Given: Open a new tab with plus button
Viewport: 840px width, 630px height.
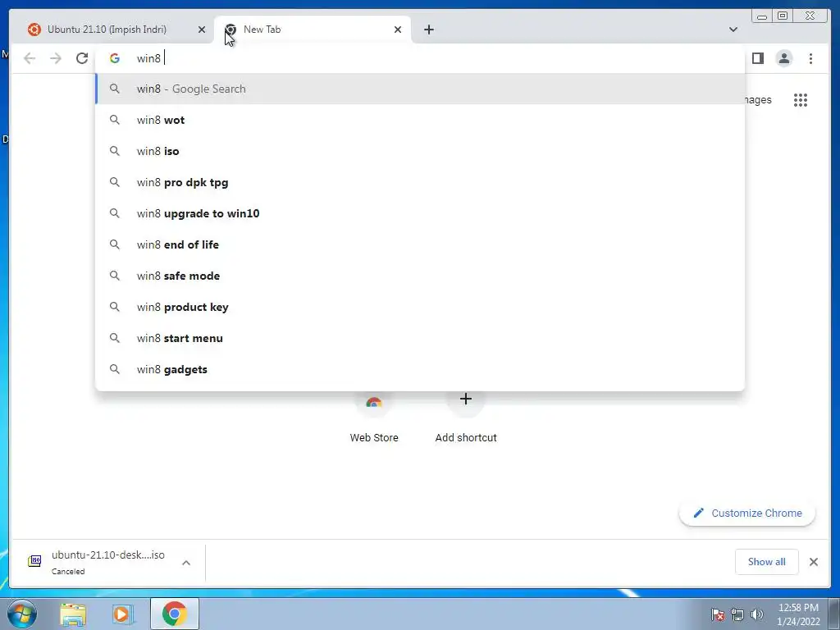Looking at the screenshot, I should (428, 30).
